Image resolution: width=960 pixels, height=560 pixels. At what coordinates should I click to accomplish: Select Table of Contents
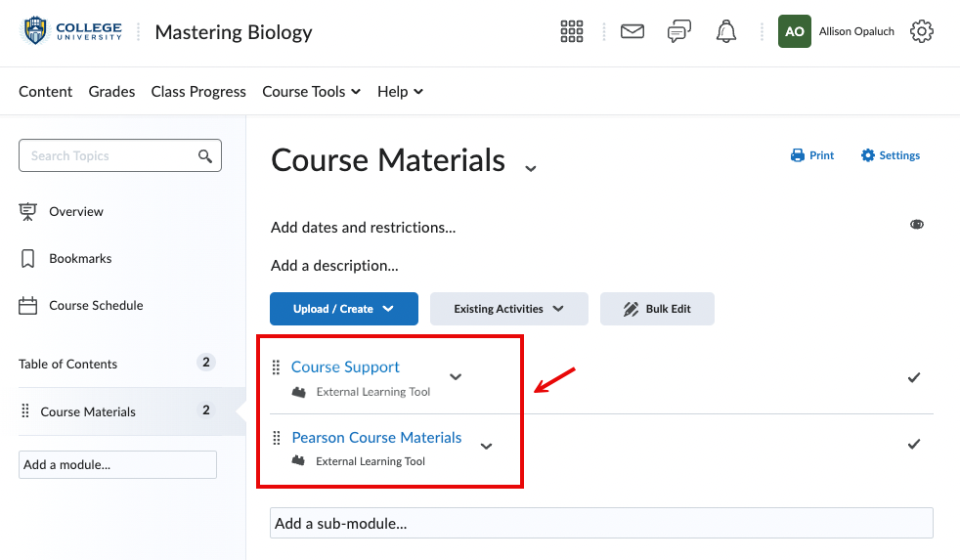67,365
